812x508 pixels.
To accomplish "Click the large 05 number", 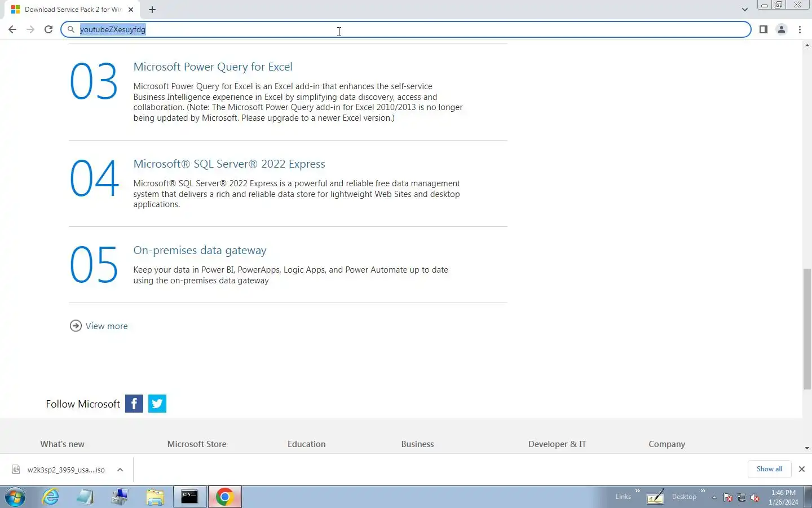I will coord(94,265).
